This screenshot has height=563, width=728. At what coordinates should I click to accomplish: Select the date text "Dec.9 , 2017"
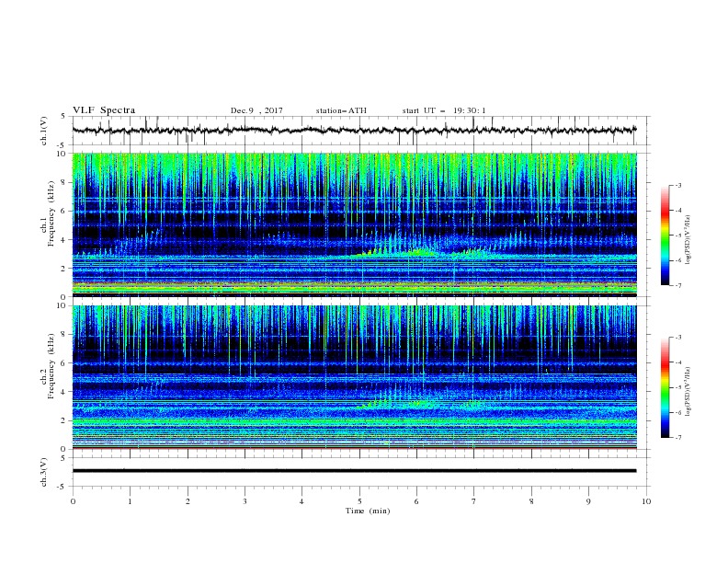pyautogui.click(x=256, y=110)
